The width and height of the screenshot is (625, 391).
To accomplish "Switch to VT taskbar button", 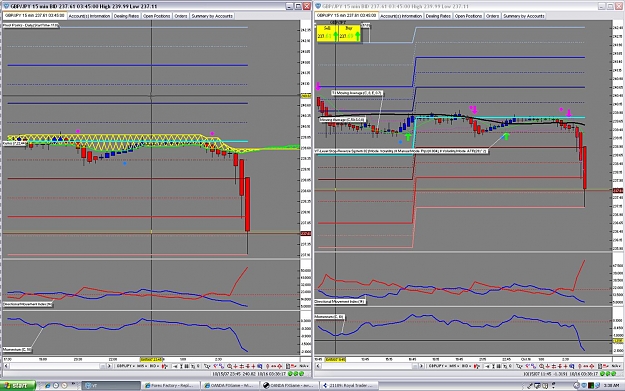I will point(111,385).
